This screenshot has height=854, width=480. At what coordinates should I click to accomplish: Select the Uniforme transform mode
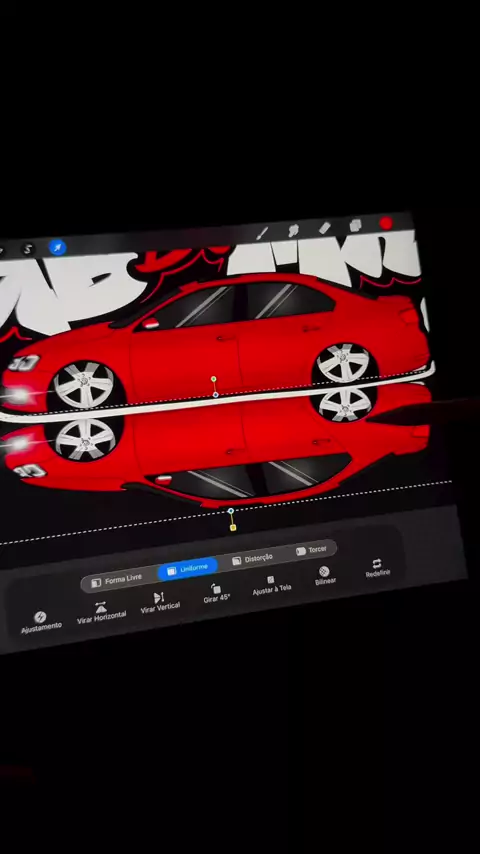pyautogui.click(x=187, y=569)
